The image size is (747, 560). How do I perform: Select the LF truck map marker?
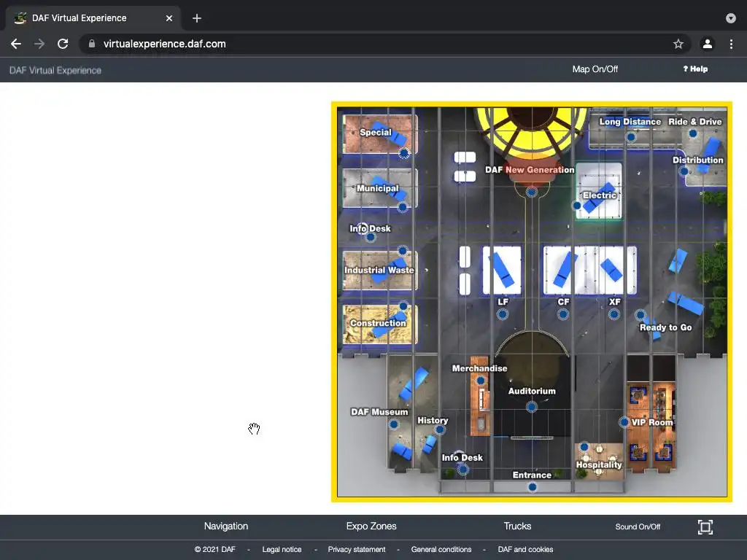503,314
